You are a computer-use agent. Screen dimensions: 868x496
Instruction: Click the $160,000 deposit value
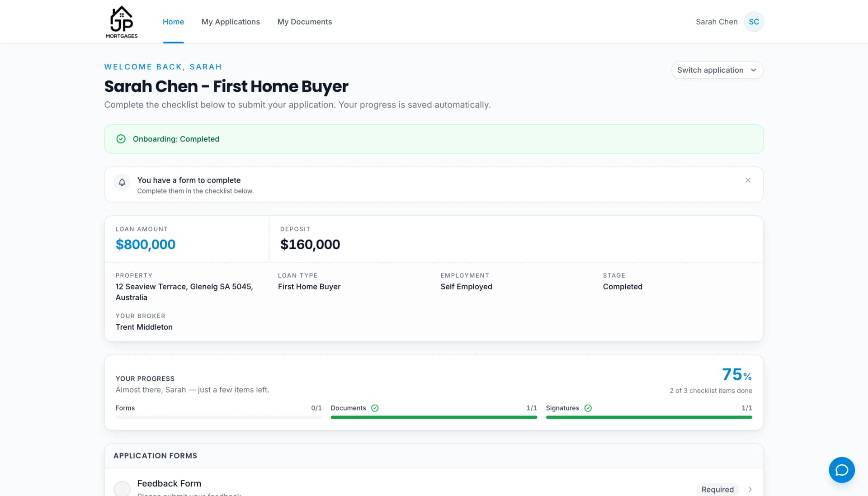coord(310,244)
